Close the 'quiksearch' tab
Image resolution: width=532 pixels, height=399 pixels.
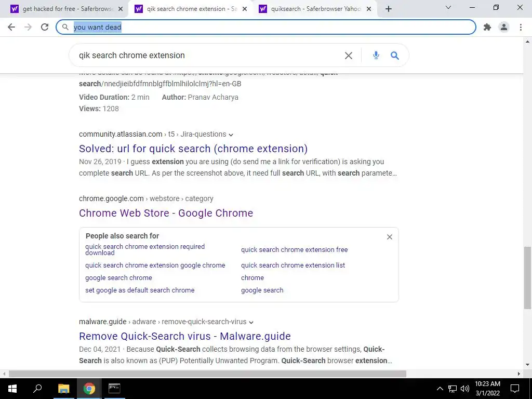(x=369, y=9)
